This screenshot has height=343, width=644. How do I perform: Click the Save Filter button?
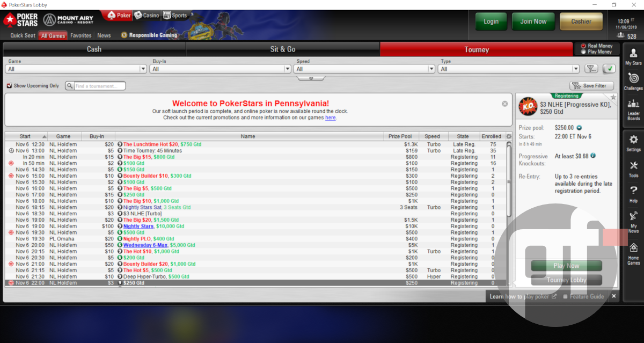point(591,86)
